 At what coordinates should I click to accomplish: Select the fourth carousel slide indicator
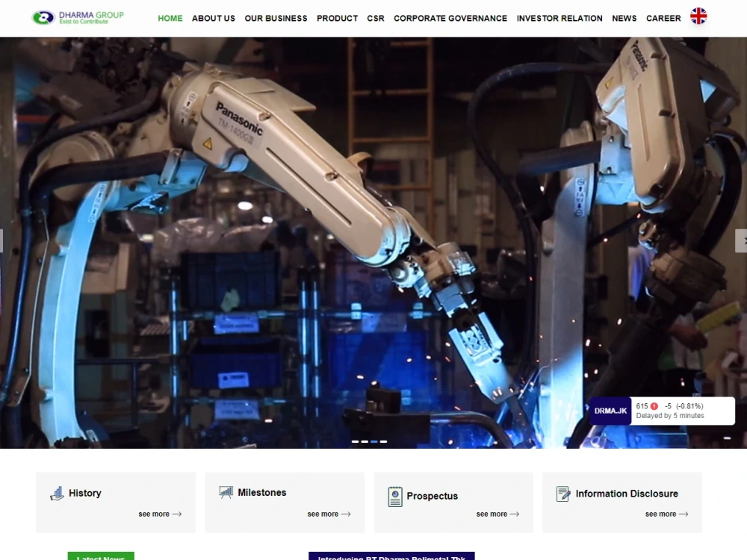[383, 441]
